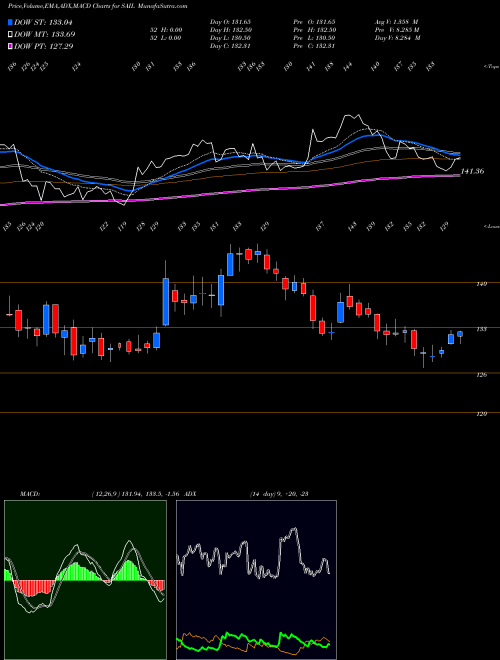This screenshot has width=500, height=660.
Task: Click the ADX panel heading
Action: (x=192, y=494)
